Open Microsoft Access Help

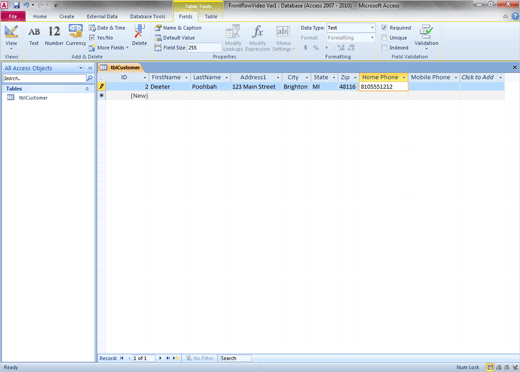point(515,16)
